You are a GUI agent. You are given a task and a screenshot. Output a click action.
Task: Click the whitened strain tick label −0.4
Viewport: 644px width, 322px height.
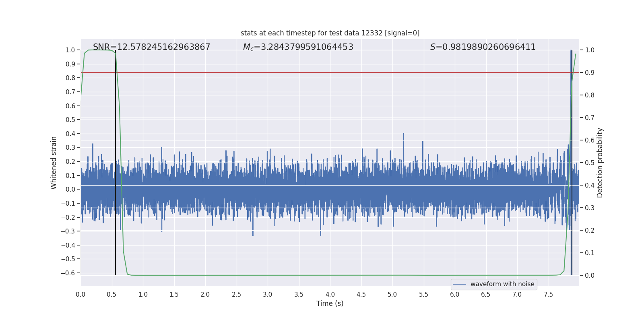(x=68, y=245)
